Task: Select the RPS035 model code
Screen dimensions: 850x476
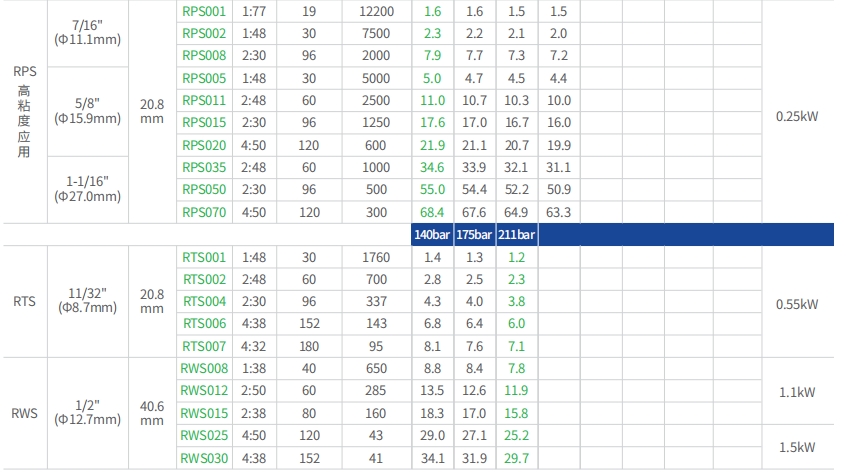Action: point(204,168)
